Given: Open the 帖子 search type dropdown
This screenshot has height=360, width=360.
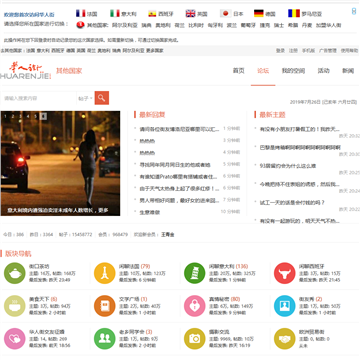Looking at the screenshot, I should point(85,98).
